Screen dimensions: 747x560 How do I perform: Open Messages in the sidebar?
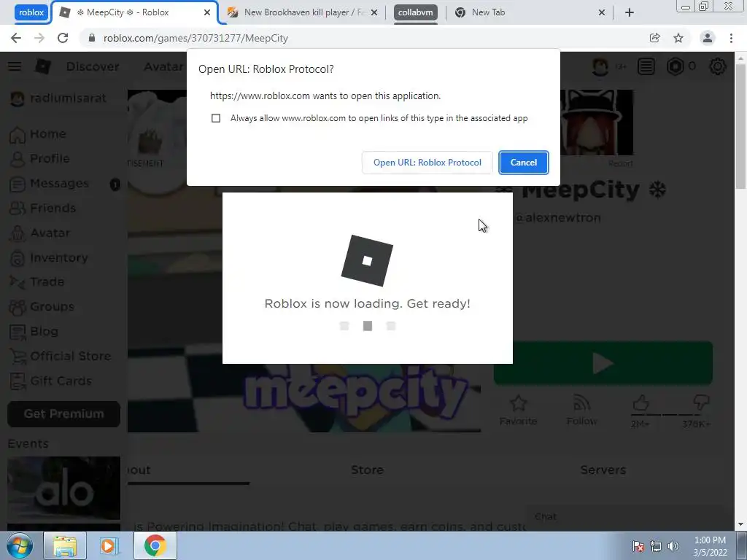(x=50, y=183)
